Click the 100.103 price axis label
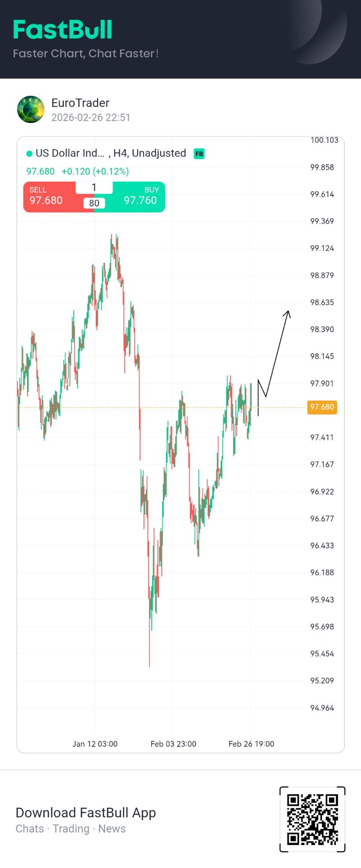Viewport: 361px width, 868px height. click(324, 140)
